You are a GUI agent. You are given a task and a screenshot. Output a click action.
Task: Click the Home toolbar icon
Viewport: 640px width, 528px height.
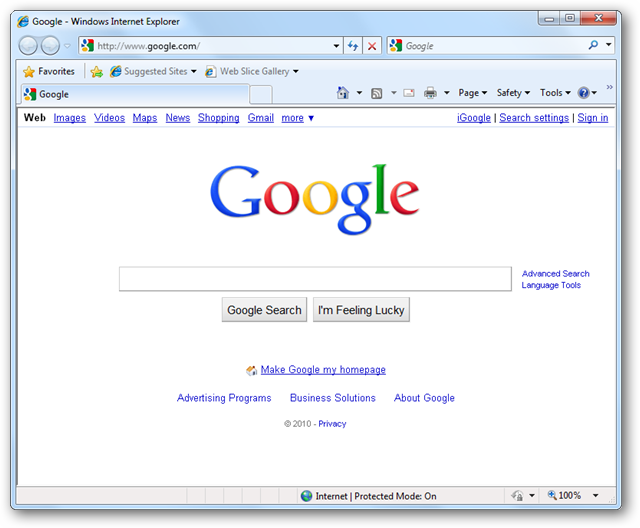[x=343, y=93]
